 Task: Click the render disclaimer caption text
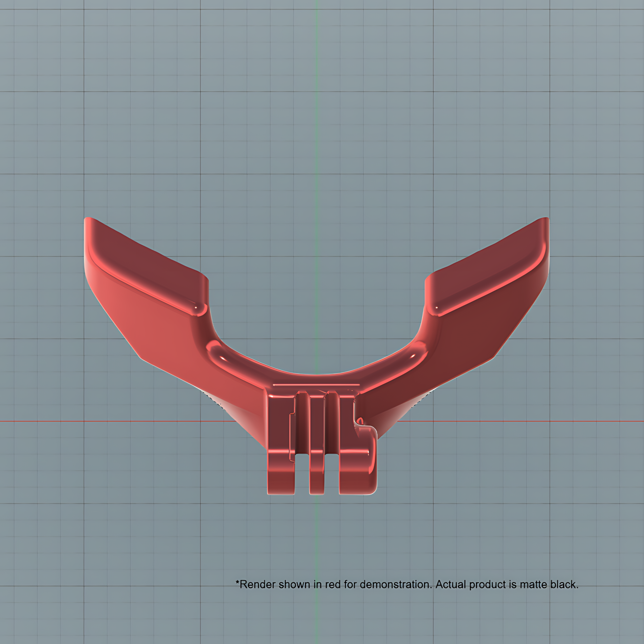point(407,584)
